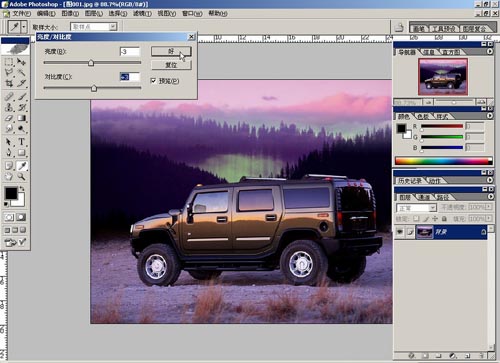Open the layer blend mode dropdown
The height and width of the screenshot is (363, 500).
(416, 208)
